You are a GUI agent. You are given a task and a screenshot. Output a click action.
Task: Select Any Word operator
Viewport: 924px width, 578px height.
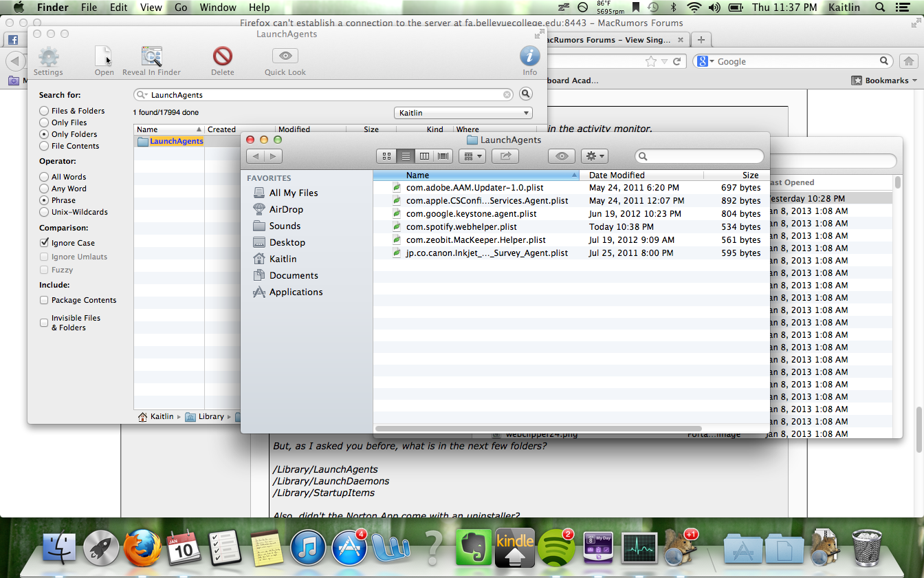pos(44,189)
